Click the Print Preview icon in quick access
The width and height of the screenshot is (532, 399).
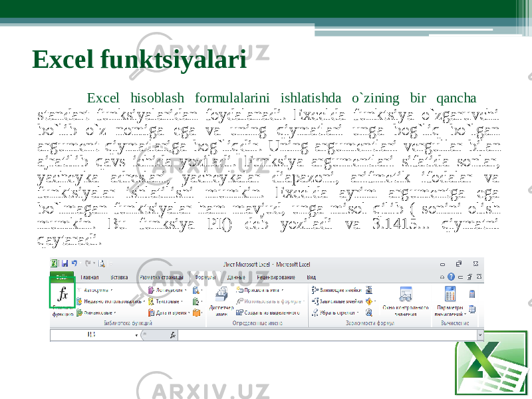click(102, 263)
